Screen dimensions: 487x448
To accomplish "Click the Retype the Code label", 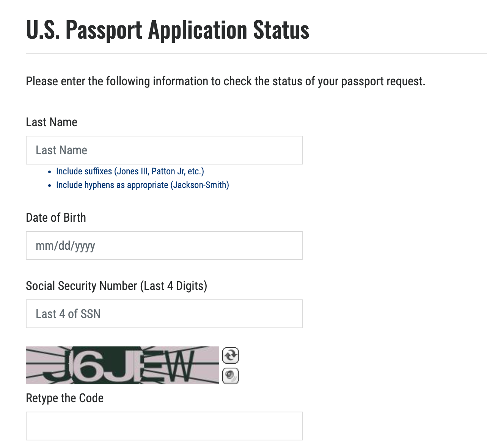I will point(64,398).
